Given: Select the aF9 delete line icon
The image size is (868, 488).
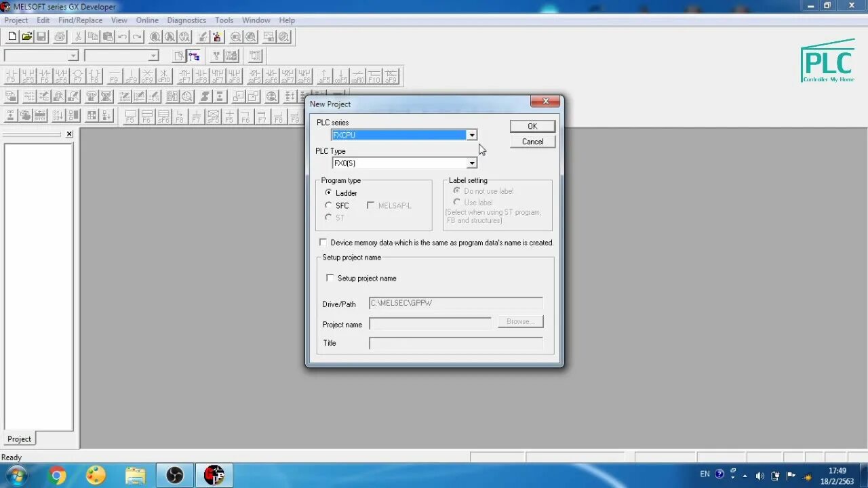Looking at the screenshot, I should coord(391,76).
